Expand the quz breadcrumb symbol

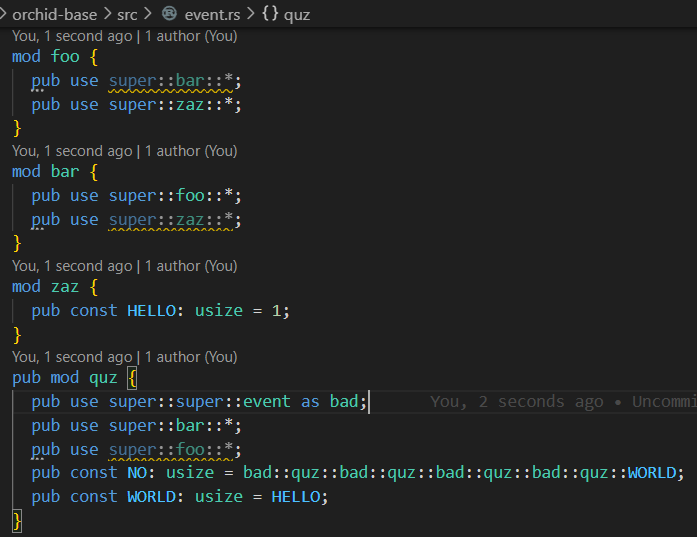pos(296,15)
